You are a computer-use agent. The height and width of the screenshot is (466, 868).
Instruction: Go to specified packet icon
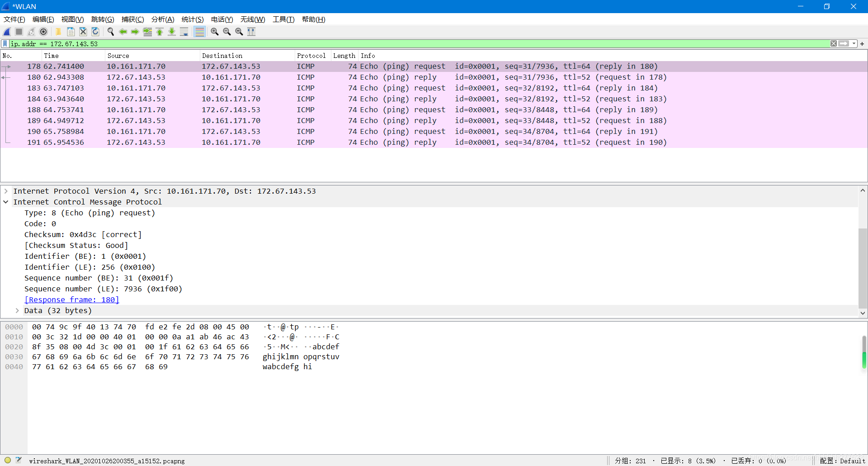point(147,32)
